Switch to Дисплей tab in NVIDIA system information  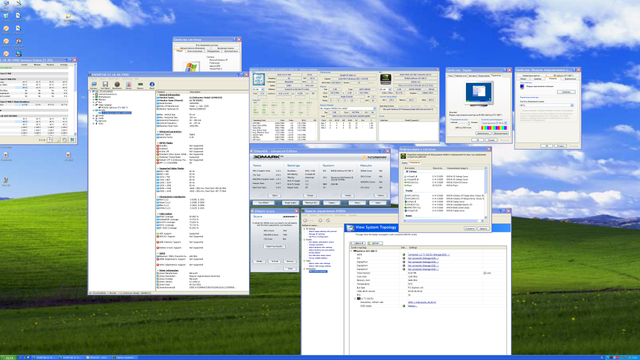(x=404, y=162)
